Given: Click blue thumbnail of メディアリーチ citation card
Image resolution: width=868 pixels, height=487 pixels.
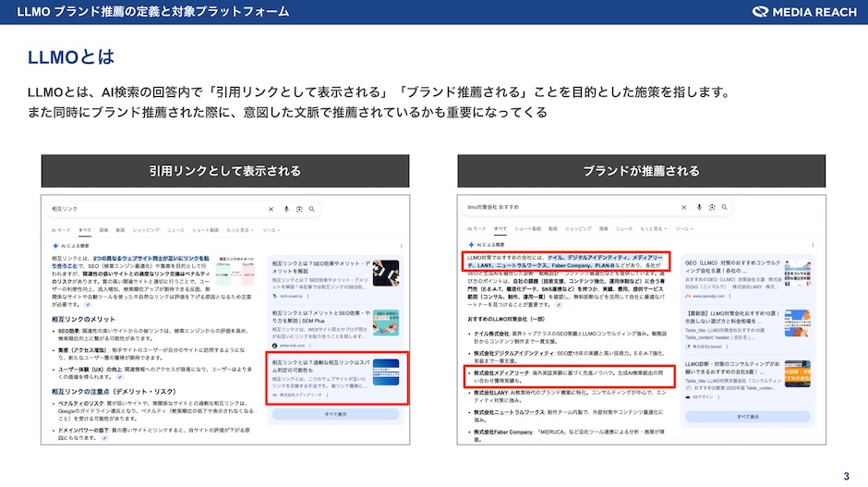Looking at the screenshot, I should tap(386, 372).
